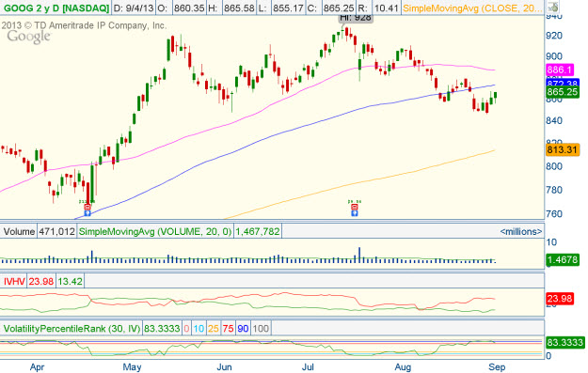
Task: Click the 760 price axis label
Action: [554, 214]
